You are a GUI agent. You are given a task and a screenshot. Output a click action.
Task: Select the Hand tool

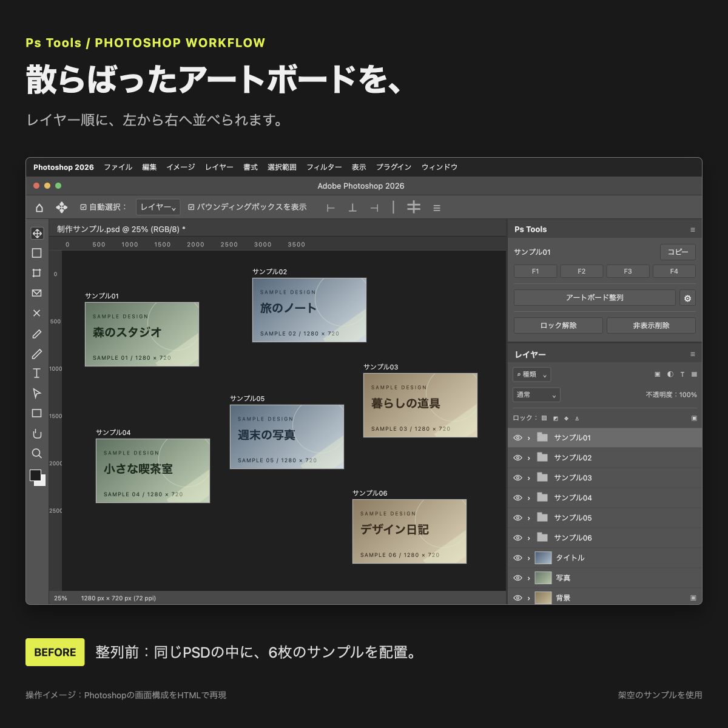pyautogui.click(x=37, y=433)
